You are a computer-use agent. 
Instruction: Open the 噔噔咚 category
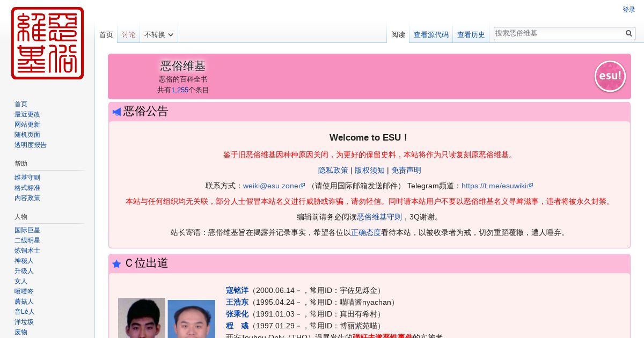click(24, 291)
